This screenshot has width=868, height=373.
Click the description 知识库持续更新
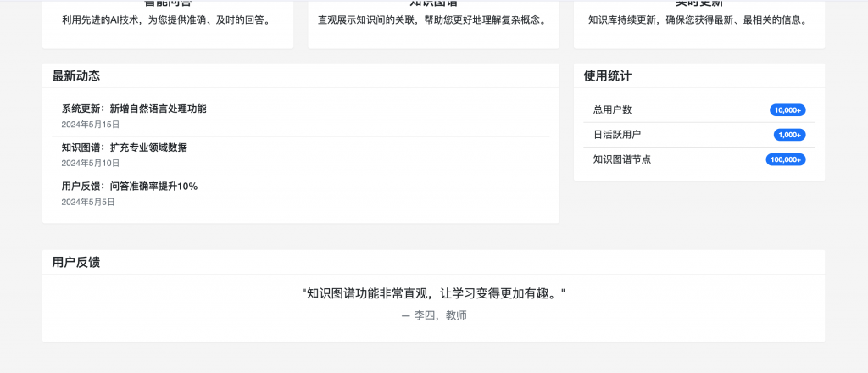(x=699, y=20)
